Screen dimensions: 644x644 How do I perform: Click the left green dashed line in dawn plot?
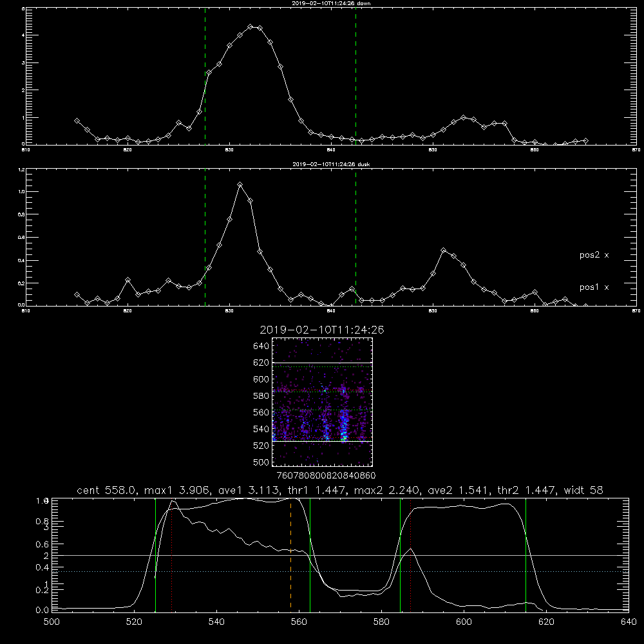coord(205,76)
